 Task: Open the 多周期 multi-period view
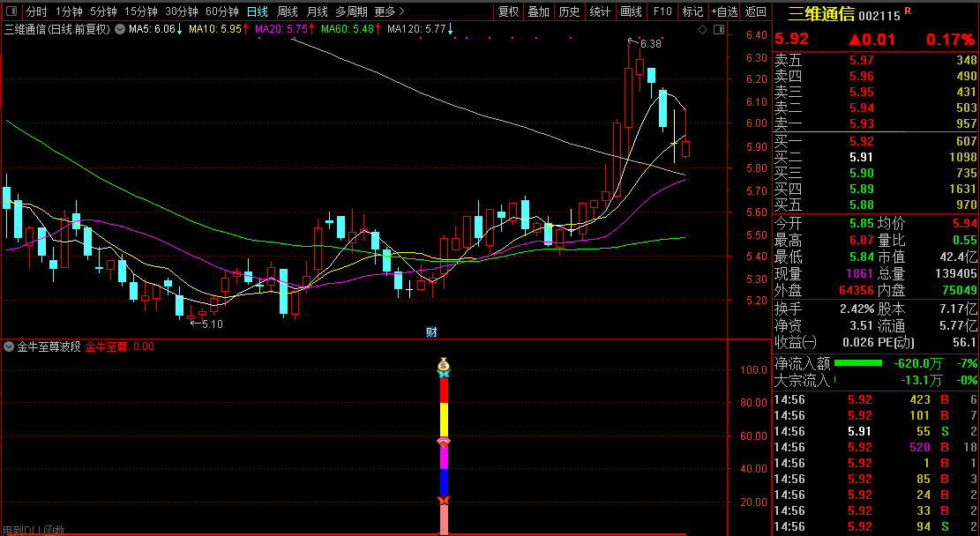pos(351,11)
